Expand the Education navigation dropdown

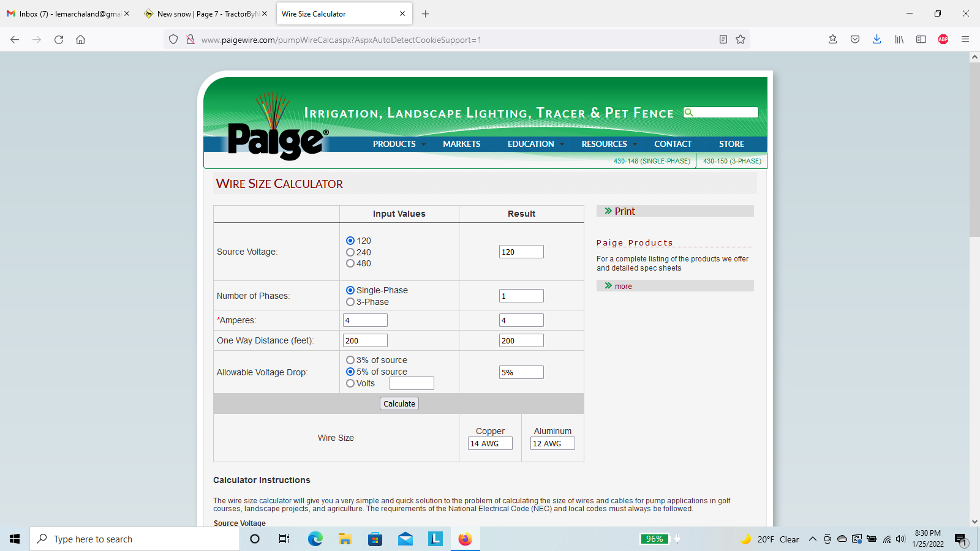(x=535, y=144)
